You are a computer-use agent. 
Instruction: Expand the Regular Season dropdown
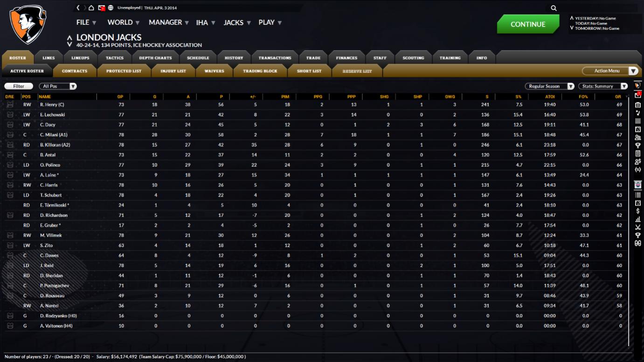[549, 86]
